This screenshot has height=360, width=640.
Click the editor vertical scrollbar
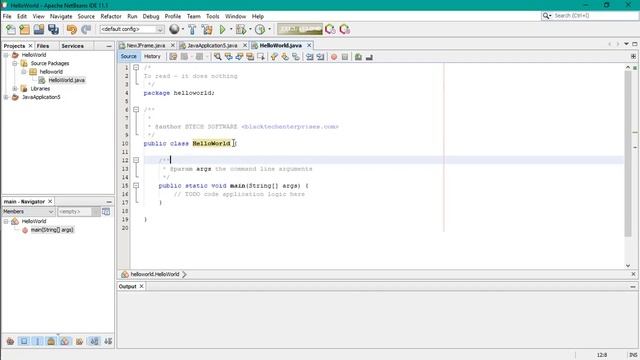click(628, 153)
